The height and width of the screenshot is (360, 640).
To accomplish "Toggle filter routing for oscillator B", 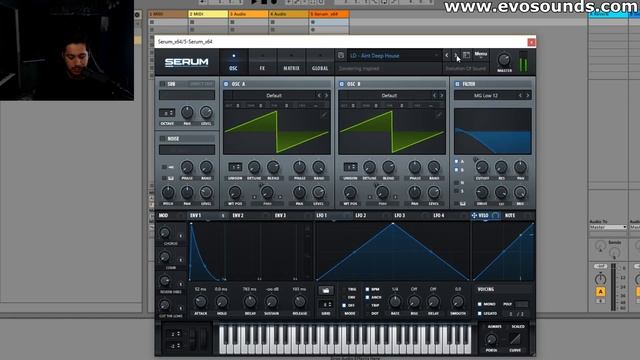I will click(456, 170).
